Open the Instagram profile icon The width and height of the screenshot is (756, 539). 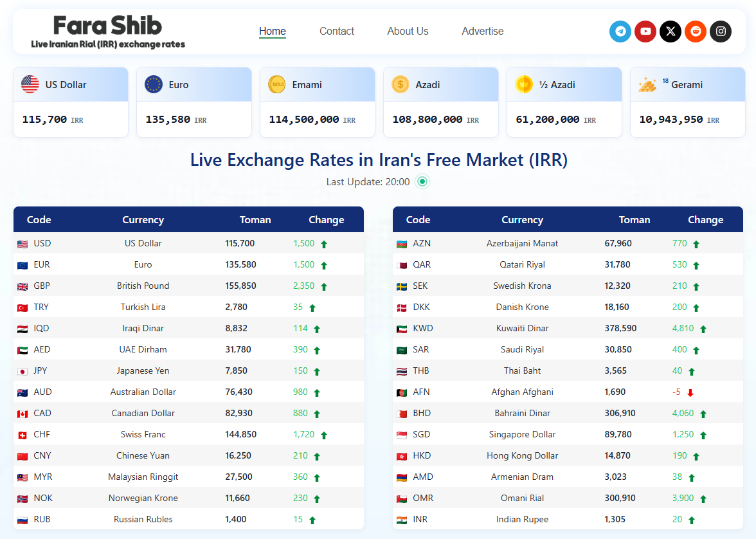tap(721, 32)
